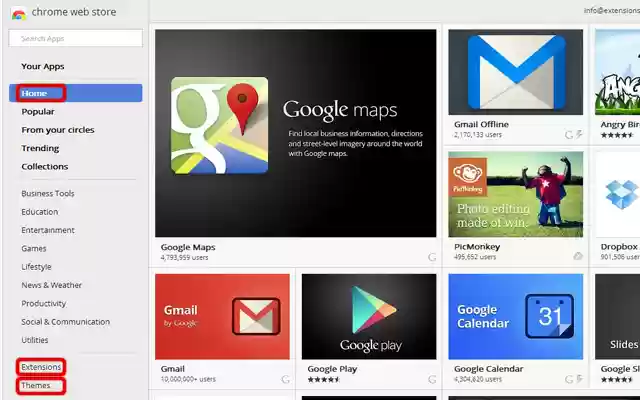
Task: Open the Google Play app tile
Action: coord(369,317)
